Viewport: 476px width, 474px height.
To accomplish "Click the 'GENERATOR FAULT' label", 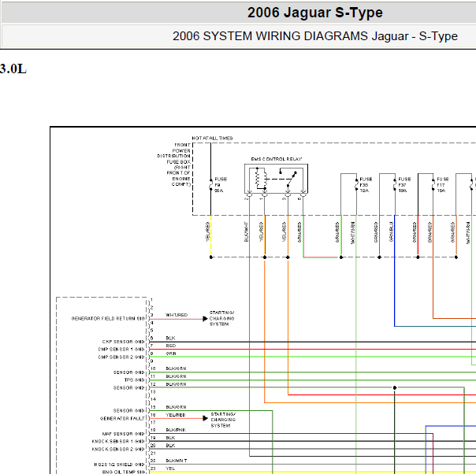I will pos(122,419).
